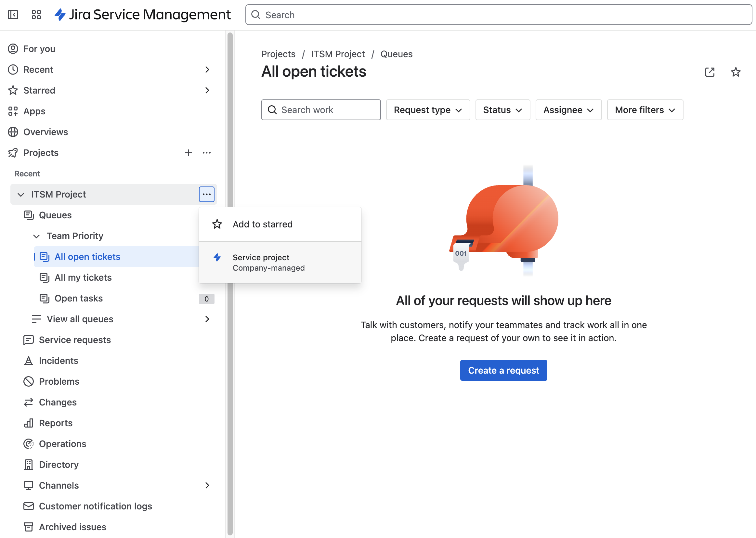Viewport: 756px width, 538px height.
Task: Open Incidents from the sidebar
Action: click(58, 360)
